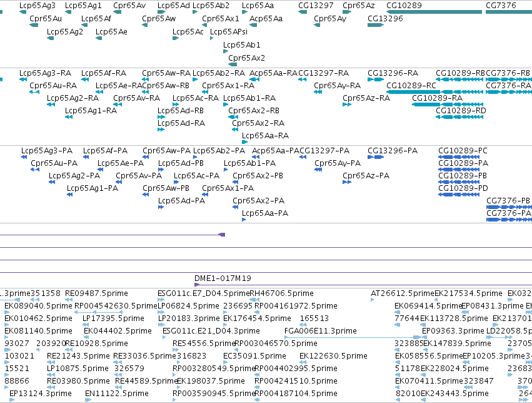Click the CG7376 gene label
532x403 pixels.
(501, 6)
